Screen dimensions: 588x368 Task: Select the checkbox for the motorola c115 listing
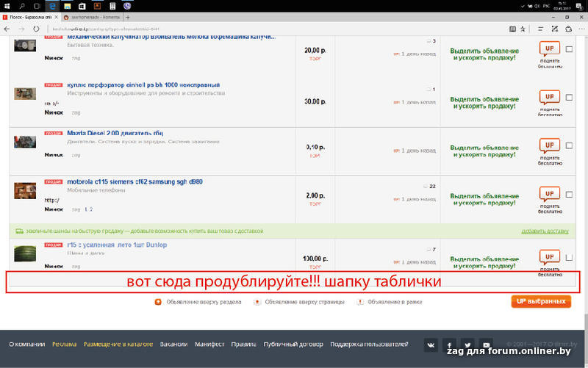570,195
